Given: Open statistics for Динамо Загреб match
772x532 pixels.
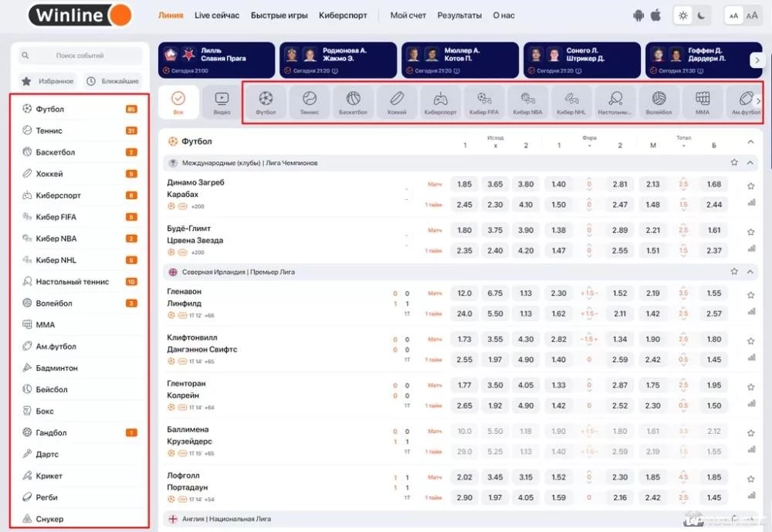Looking at the screenshot, I should tap(751, 202).
